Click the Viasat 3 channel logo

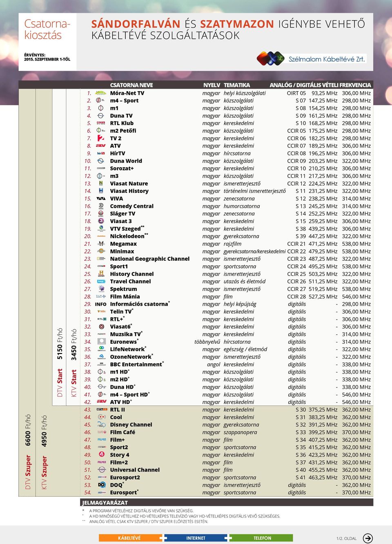pos(100,221)
